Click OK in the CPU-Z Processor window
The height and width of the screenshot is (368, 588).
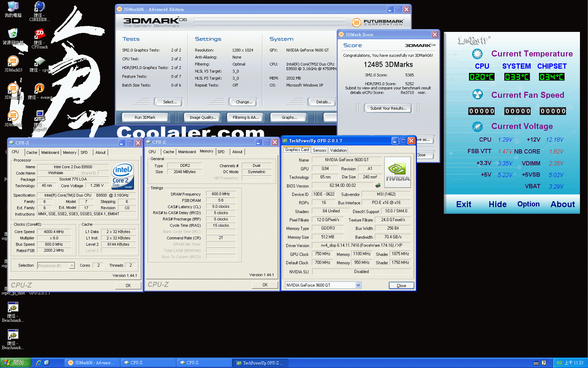coord(128,286)
